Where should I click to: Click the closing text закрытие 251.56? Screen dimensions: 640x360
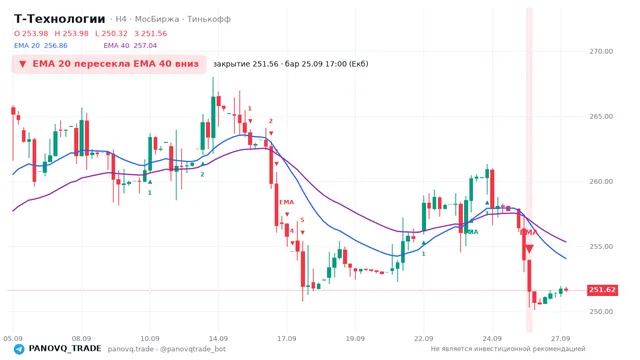[x=246, y=64]
